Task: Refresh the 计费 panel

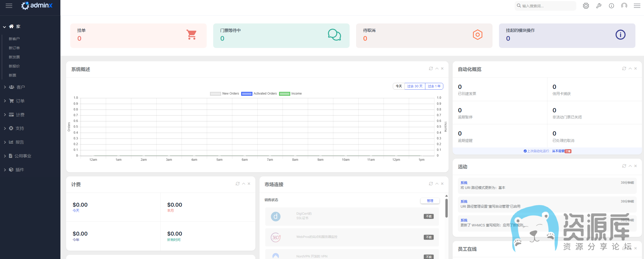Action: click(x=238, y=184)
